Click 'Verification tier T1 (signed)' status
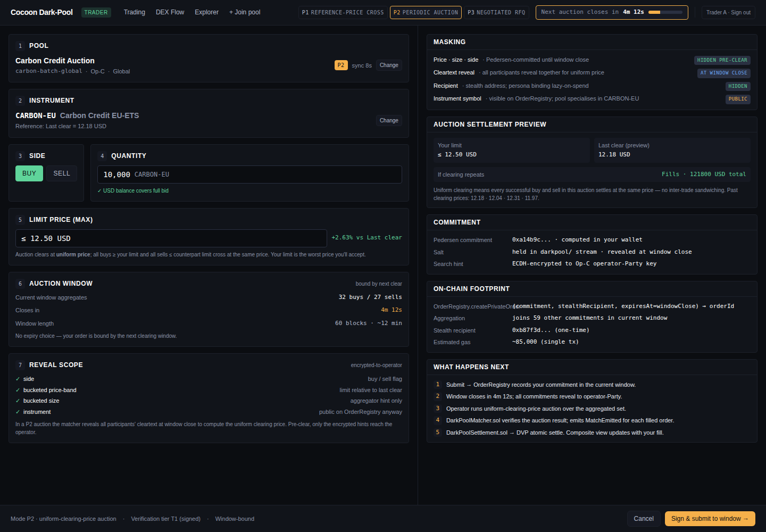Image resolution: width=766 pixels, height=532 pixels. pyautogui.click(x=165, y=519)
